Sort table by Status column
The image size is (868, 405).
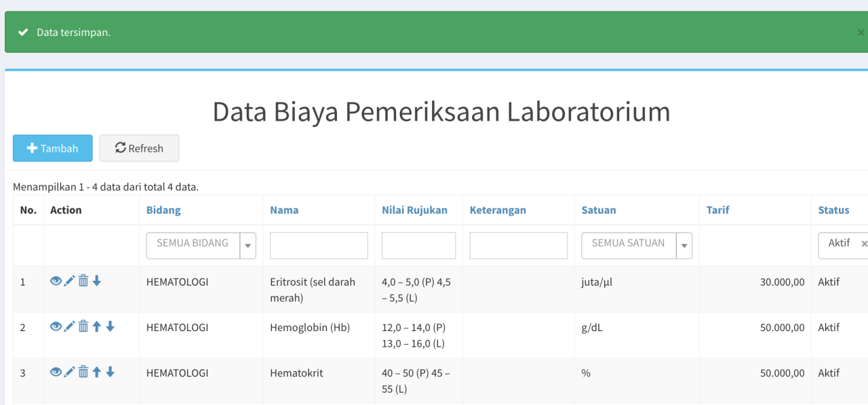[x=833, y=210]
